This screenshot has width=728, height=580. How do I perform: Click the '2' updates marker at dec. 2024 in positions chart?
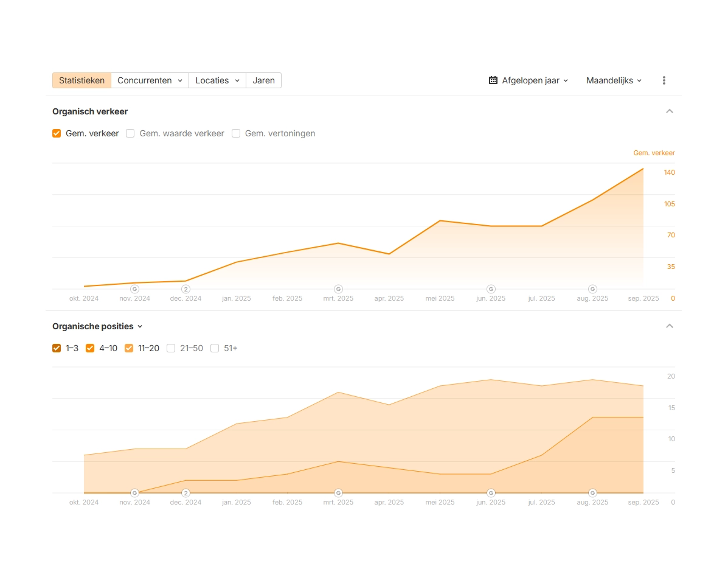(186, 492)
